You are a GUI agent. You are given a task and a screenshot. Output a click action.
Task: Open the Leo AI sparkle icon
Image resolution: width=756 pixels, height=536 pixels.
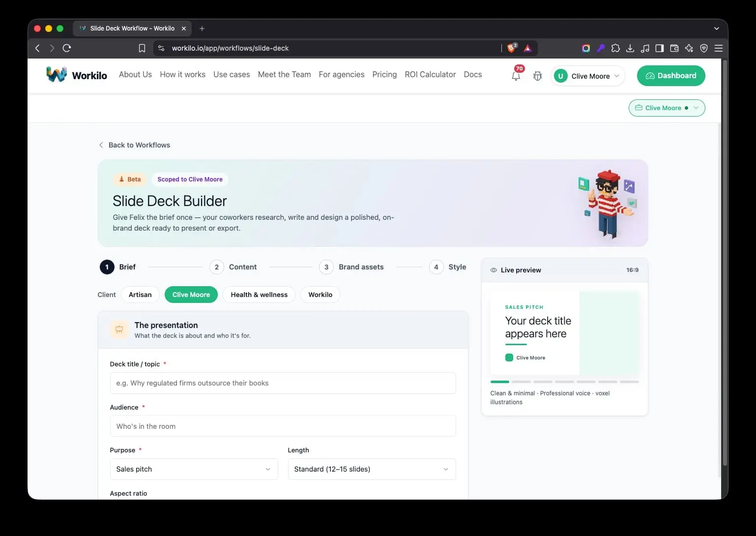(x=689, y=48)
